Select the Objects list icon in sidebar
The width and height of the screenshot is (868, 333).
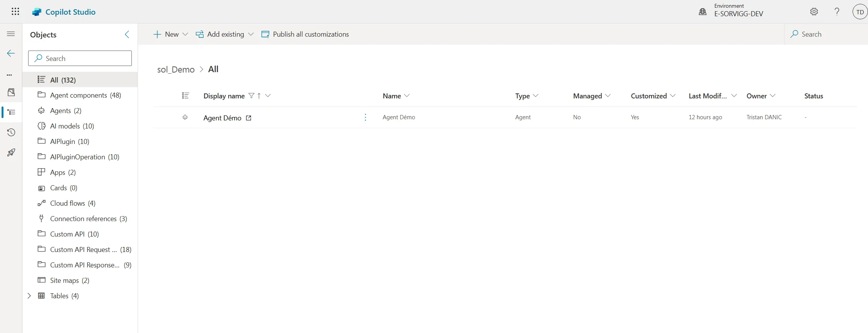[11, 112]
